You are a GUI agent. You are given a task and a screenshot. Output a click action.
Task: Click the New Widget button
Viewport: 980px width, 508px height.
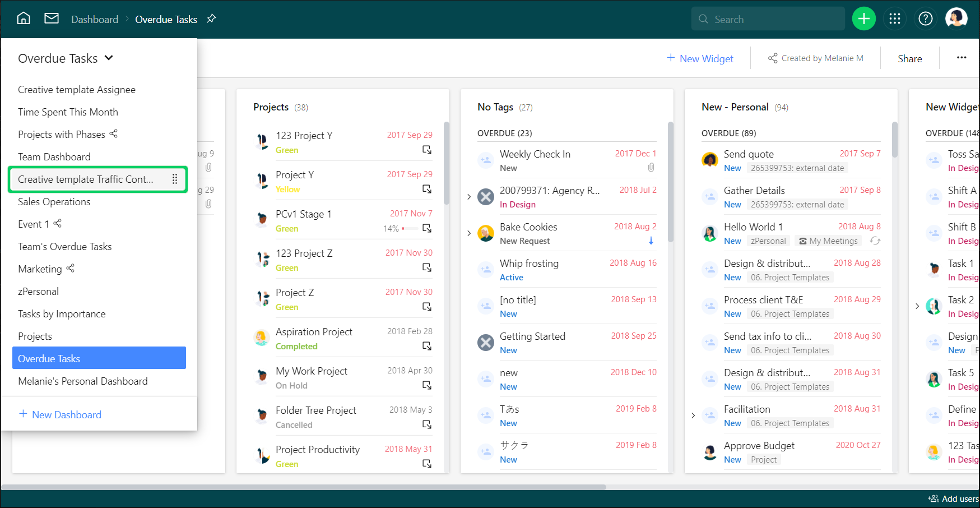click(x=700, y=58)
